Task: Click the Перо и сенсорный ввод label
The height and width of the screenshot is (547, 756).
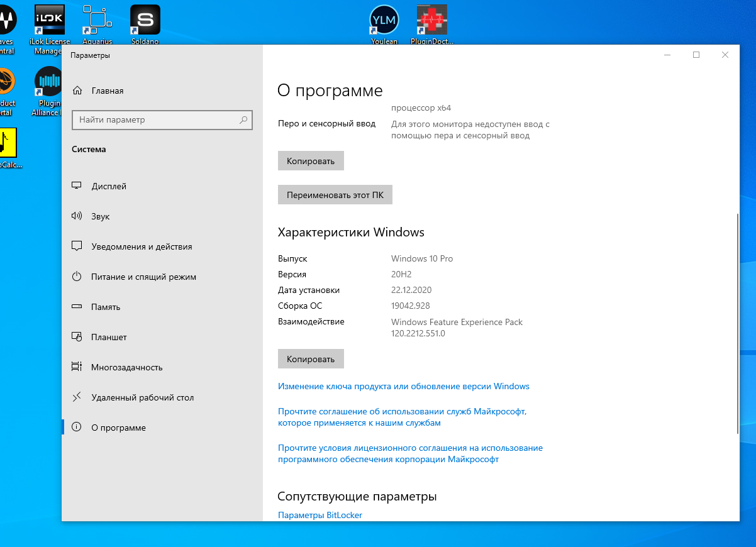Action: pos(326,124)
